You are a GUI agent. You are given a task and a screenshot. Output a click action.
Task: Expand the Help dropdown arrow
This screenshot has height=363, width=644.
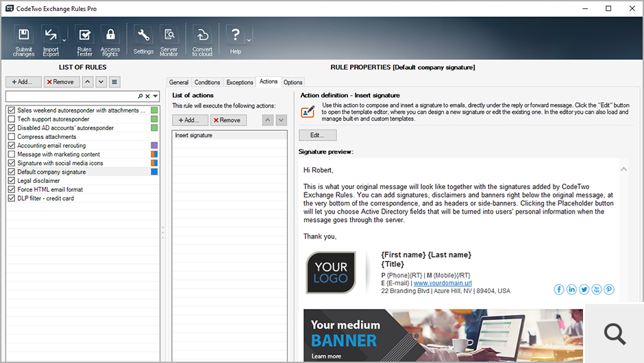tap(249, 40)
